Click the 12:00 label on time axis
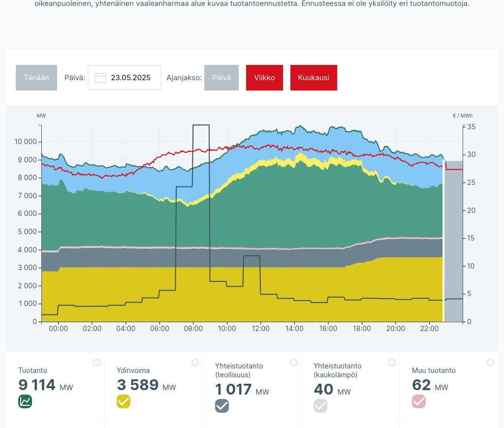Image resolution: width=504 pixels, height=428 pixels. click(x=260, y=329)
